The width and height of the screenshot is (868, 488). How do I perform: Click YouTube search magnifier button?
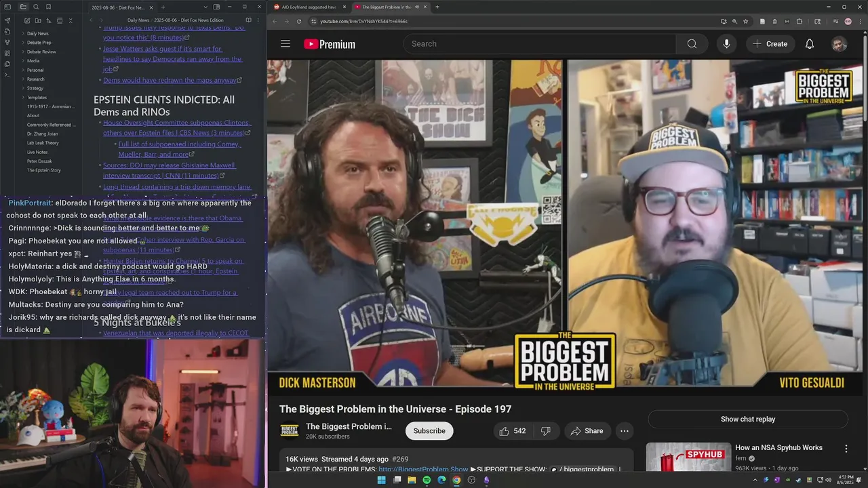(692, 44)
